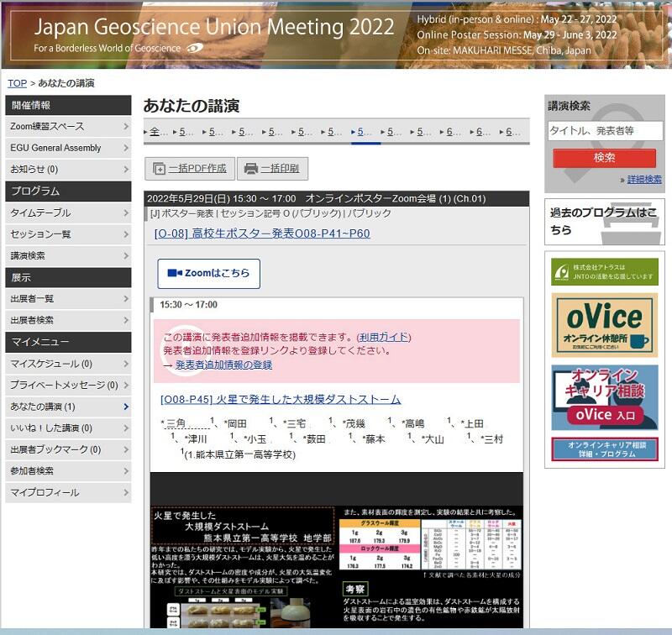Click the Atlas company sponsor banner
Image resolution: width=672 pixels, height=635 pixels.
pyautogui.click(x=604, y=271)
